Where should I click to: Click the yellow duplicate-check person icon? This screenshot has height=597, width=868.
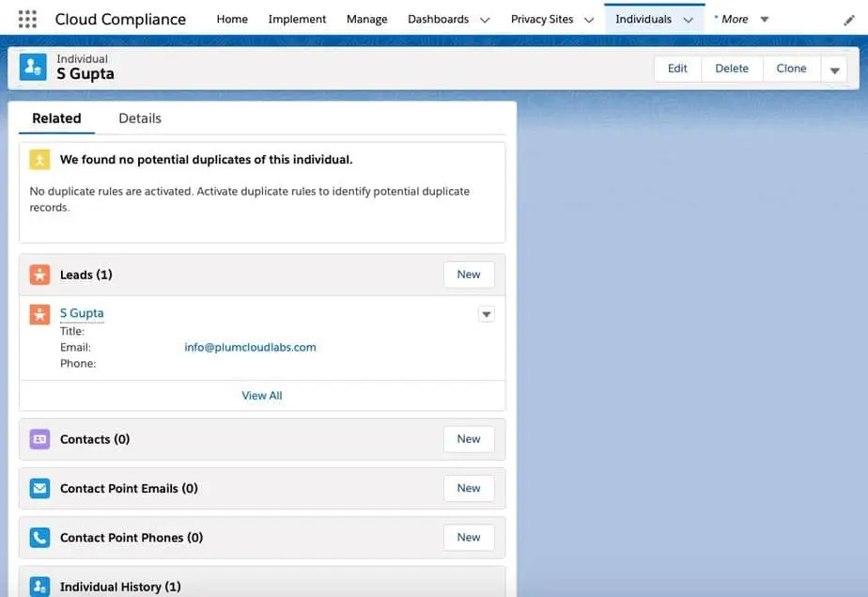(39, 160)
